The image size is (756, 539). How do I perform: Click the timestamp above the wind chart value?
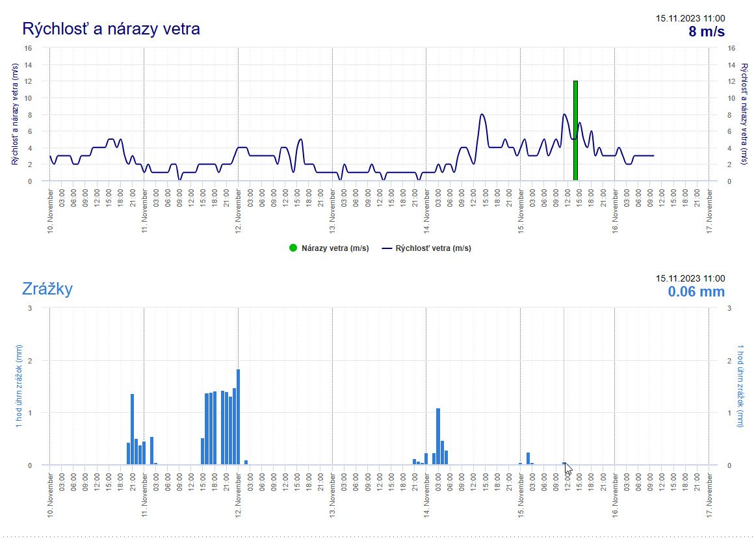(690, 18)
